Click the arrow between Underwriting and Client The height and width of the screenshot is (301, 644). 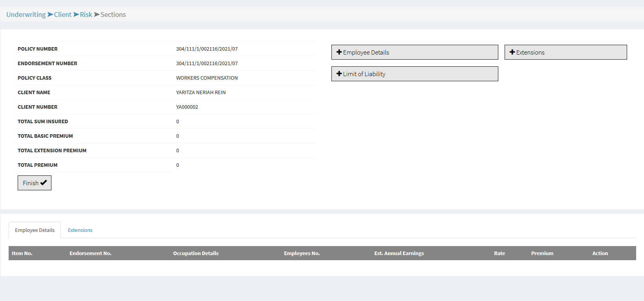pyautogui.click(x=50, y=15)
